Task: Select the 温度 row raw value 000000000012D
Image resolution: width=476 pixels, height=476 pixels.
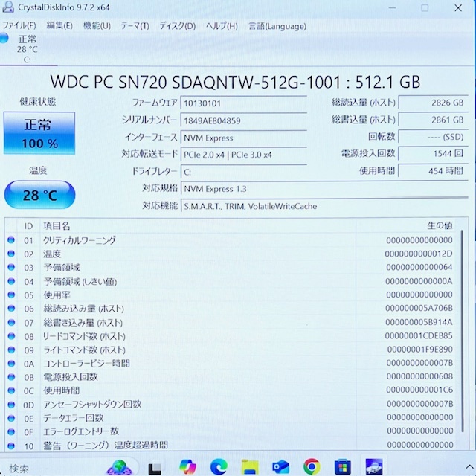Action: [x=419, y=254]
